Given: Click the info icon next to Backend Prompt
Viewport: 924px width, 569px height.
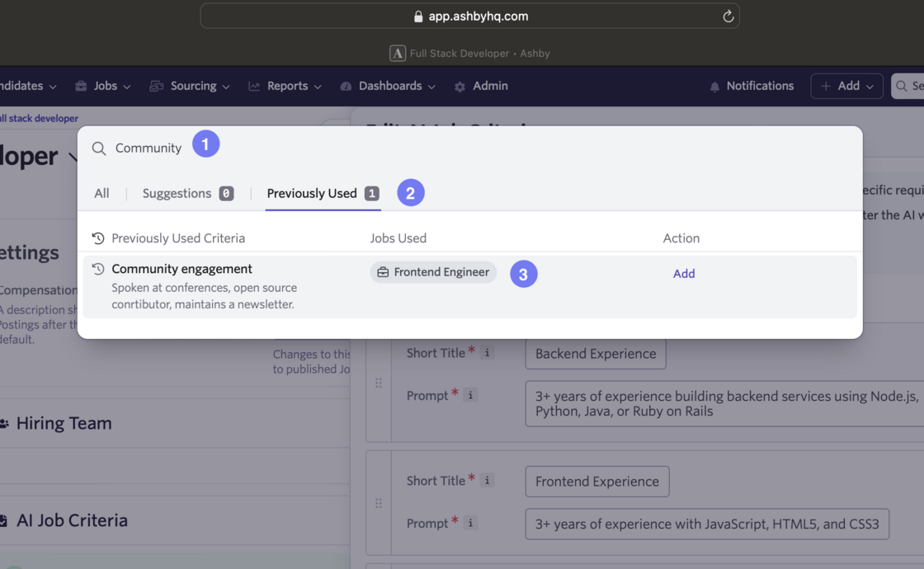Looking at the screenshot, I should [x=471, y=396].
